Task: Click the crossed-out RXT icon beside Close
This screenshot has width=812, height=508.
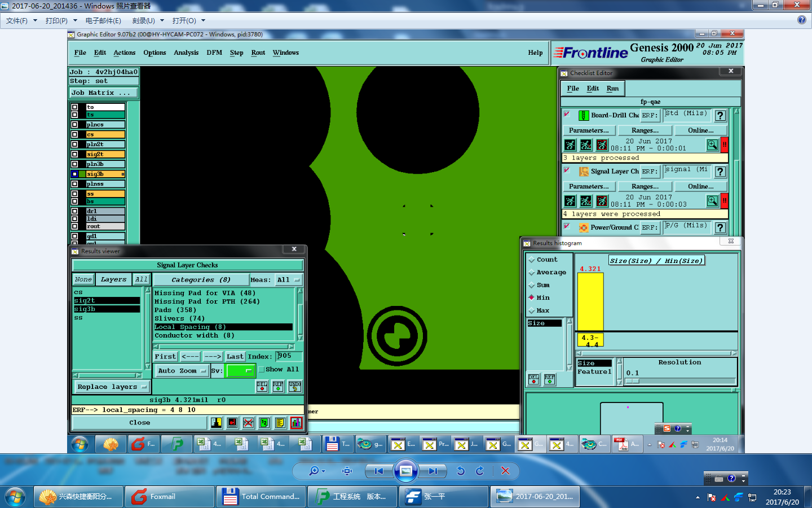Action: point(248,422)
